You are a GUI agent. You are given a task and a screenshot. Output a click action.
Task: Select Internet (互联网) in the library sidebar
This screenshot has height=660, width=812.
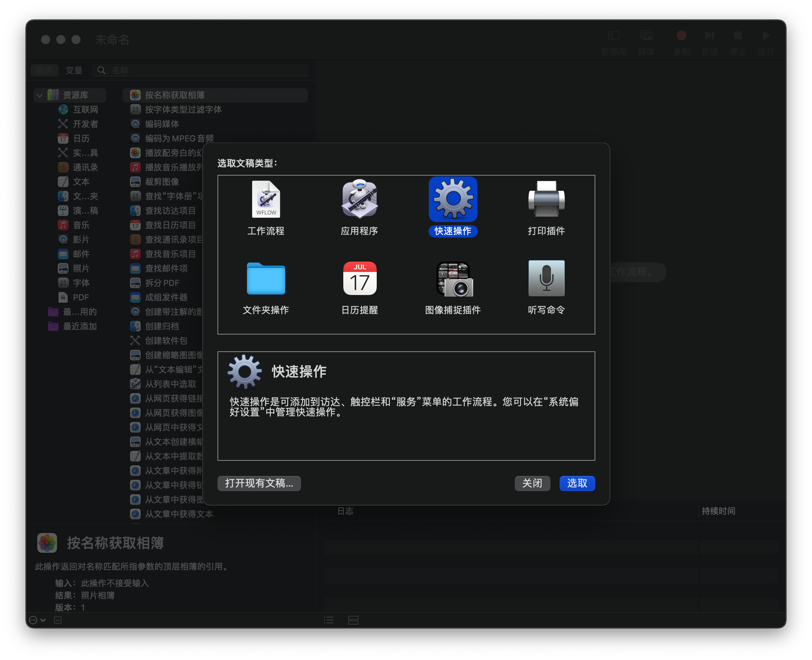click(85, 109)
